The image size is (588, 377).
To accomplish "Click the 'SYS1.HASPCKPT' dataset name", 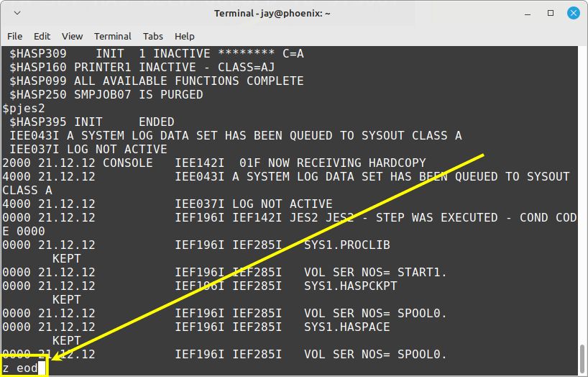I will (x=351, y=286).
